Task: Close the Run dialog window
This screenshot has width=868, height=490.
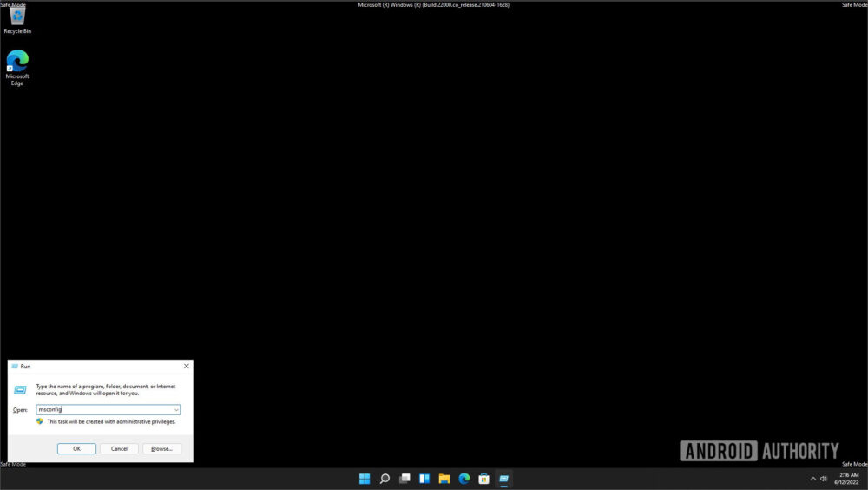Action: coord(186,367)
